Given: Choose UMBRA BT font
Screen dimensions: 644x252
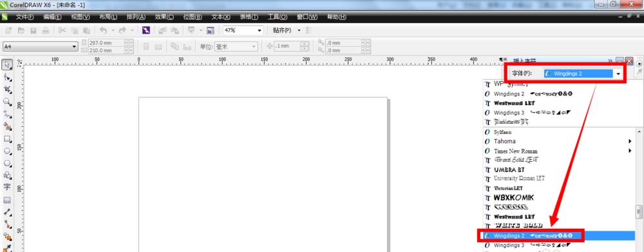Looking at the screenshot, I should pyautogui.click(x=559, y=170).
